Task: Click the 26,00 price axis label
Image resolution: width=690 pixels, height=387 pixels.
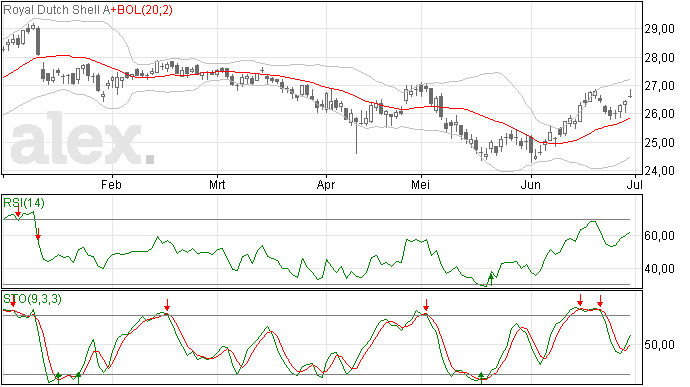Action: pyautogui.click(x=659, y=114)
